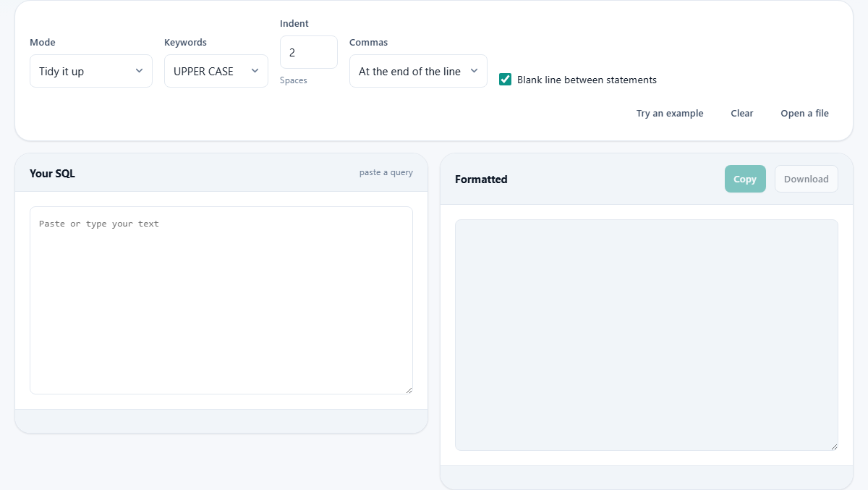The width and height of the screenshot is (868, 490).
Task: Click the resize handle of the Formatted output area
Action: pos(834,447)
